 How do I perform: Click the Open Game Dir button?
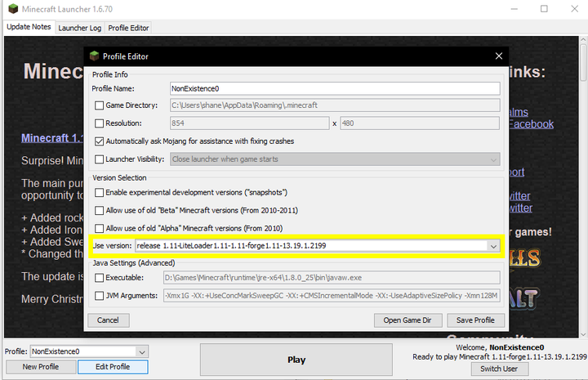(x=408, y=320)
